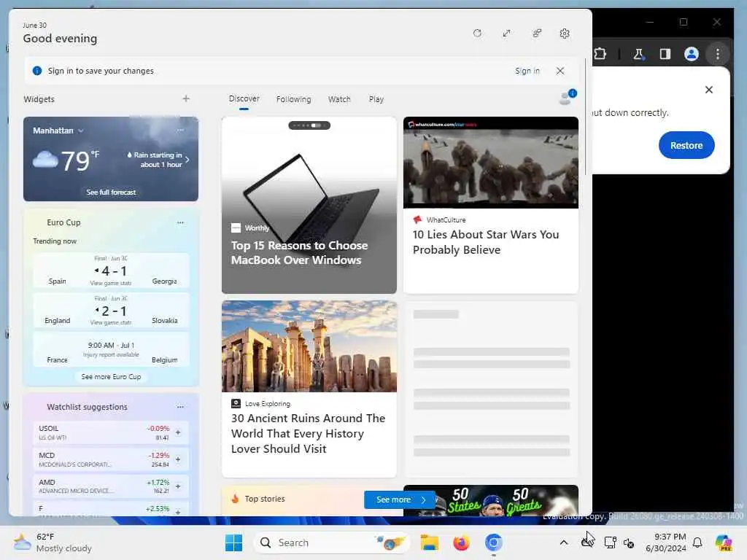Open network status tray icon
Screen dimensions: 747x560
point(610,542)
